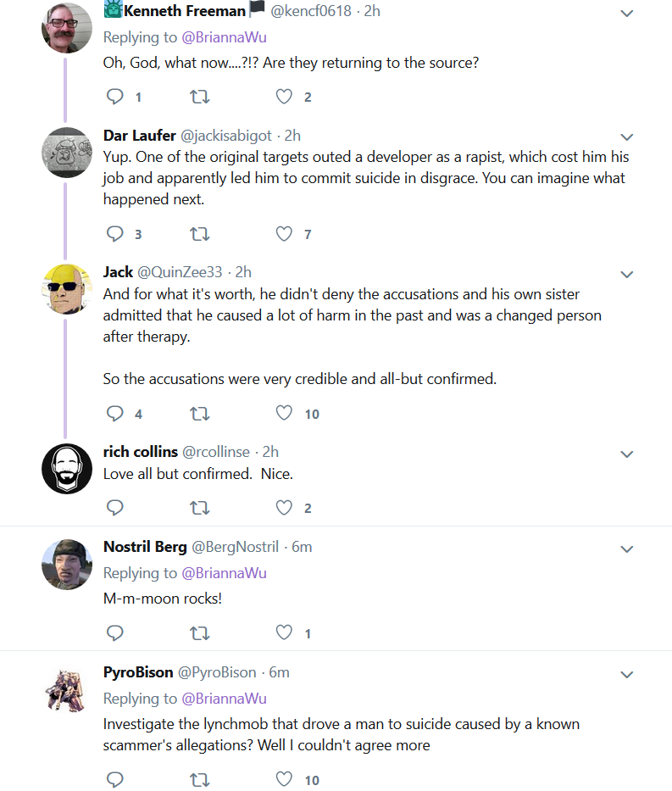Retweet PyroBison's lynchmob tweet
Screen dimensions: 672x791
[x=200, y=780]
